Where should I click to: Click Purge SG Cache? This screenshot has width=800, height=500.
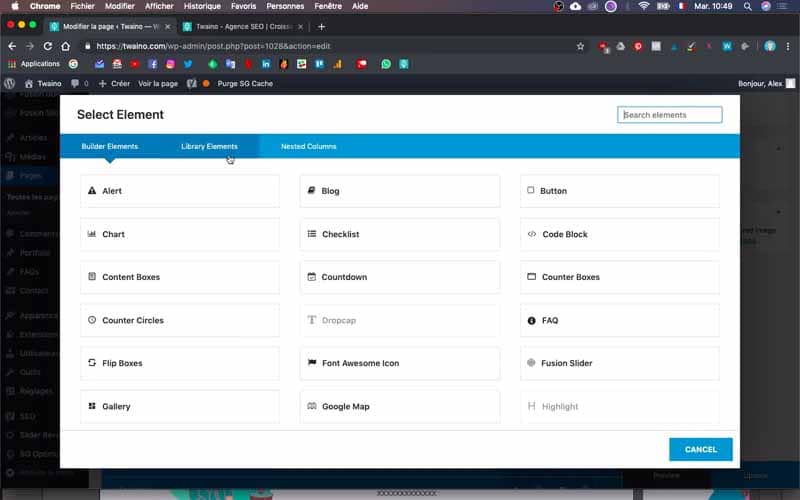tap(245, 83)
